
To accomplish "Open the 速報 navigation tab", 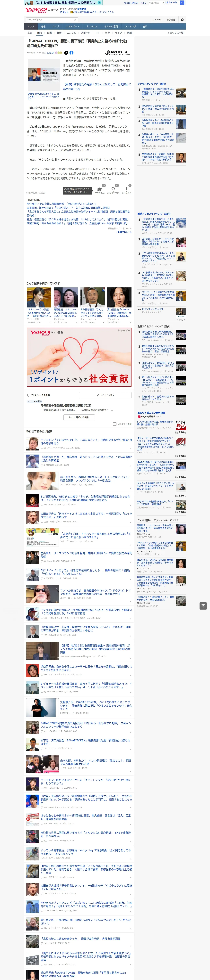I will pyautogui.click(x=43, y=27).
